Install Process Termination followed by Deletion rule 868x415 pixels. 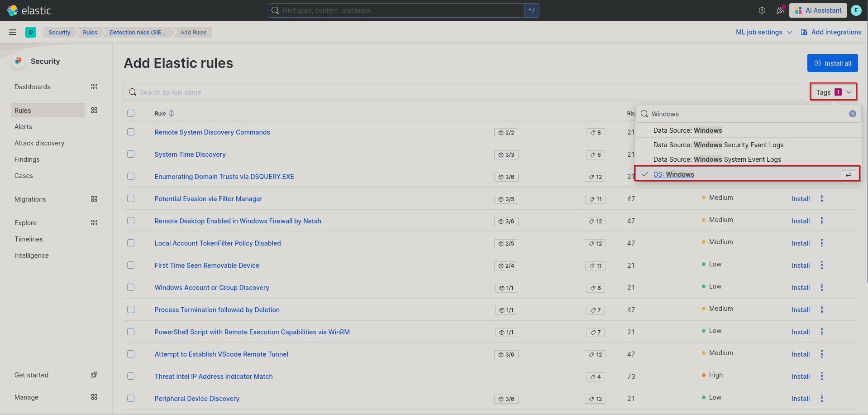801,310
